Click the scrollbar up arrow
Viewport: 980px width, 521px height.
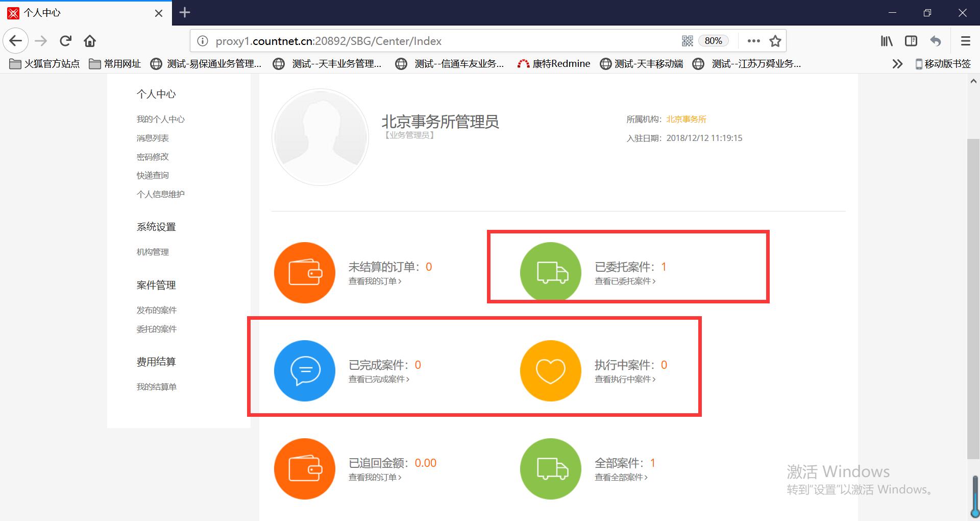(973, 81)
